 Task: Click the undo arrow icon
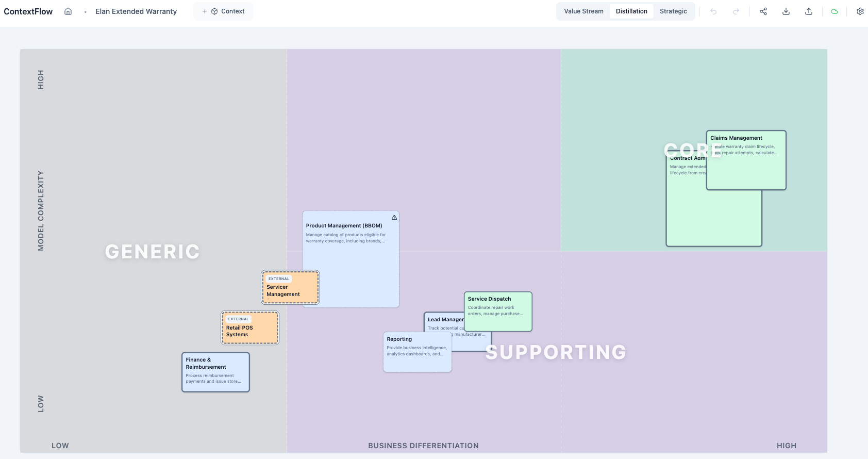[713, 11]
